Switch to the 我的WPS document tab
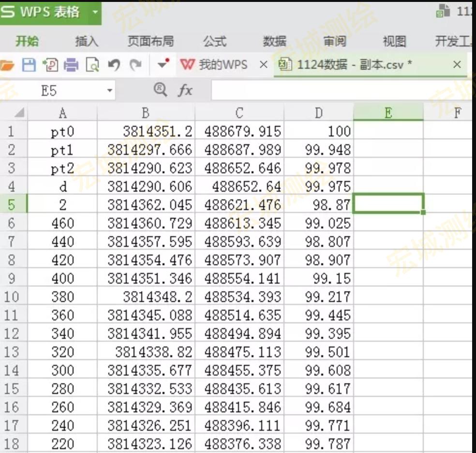The height and width of the screenshot is (453, 476). click(214, 65)
